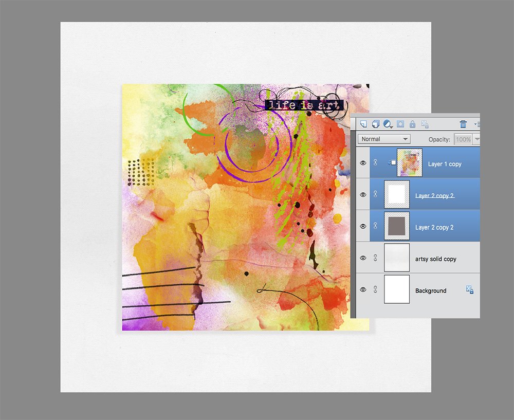
Task: Select non-underlined Layer 2 copy 2 name
Action: [x=434, y=227]
